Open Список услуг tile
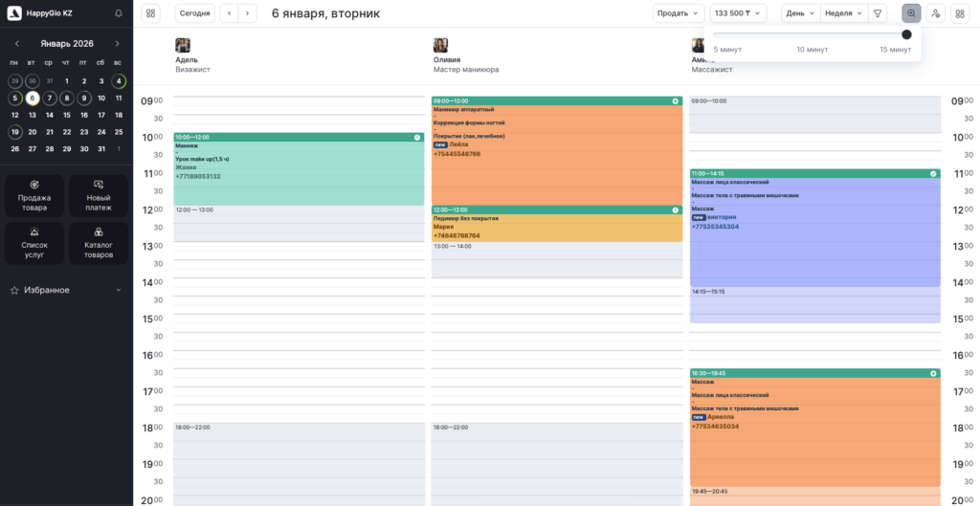This screenshot has width=980, height=506. [34, 243]
